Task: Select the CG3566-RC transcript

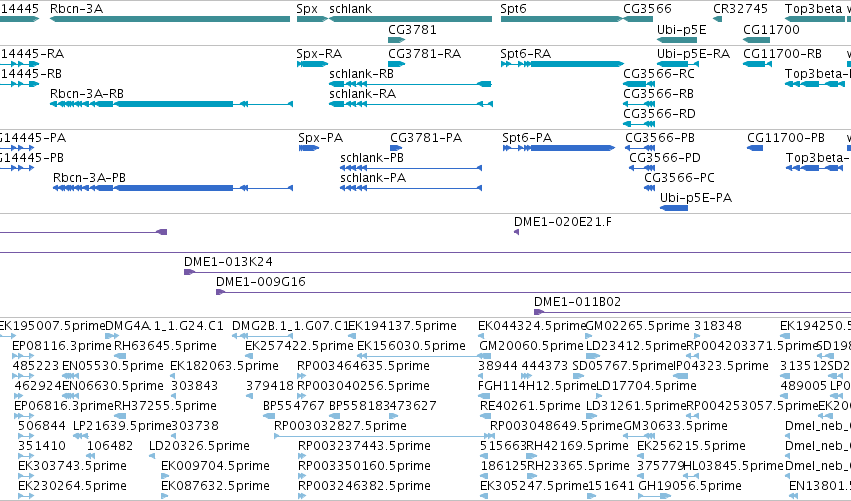Action: (639, 84)
